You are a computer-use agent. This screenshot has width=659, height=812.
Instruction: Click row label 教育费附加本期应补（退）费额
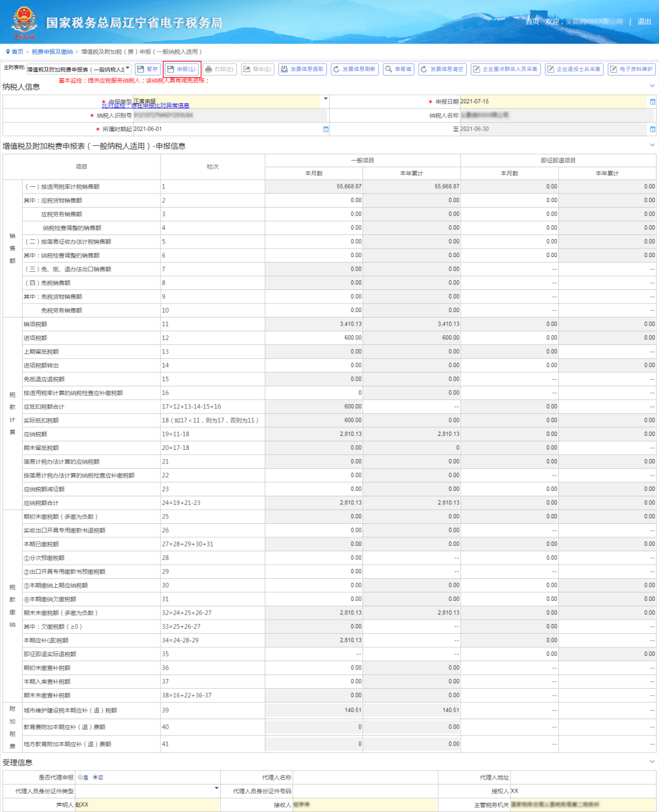point(64,727)
